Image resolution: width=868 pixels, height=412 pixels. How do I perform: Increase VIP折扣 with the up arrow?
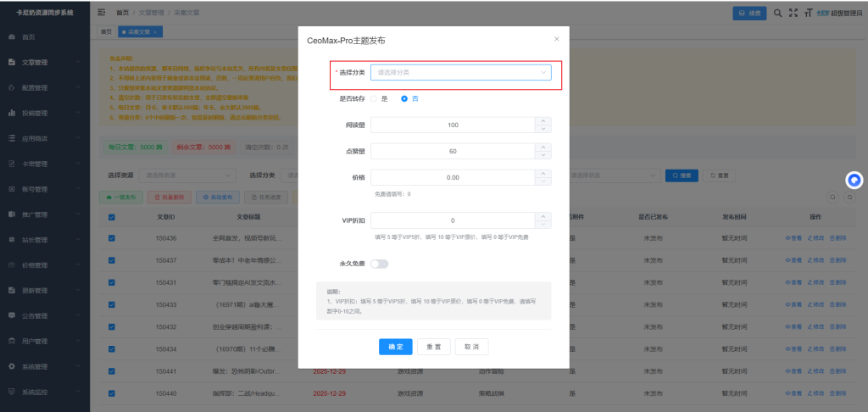click(x=543, y=216)
